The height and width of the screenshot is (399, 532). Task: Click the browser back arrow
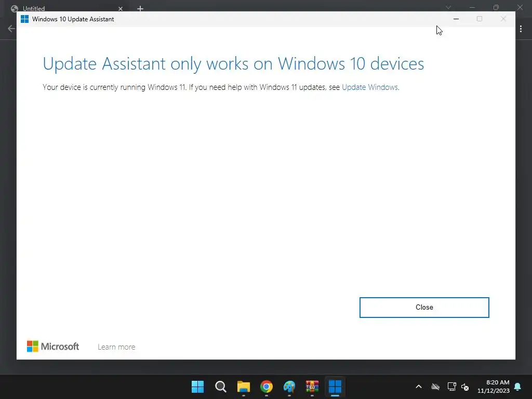point(11,29)
